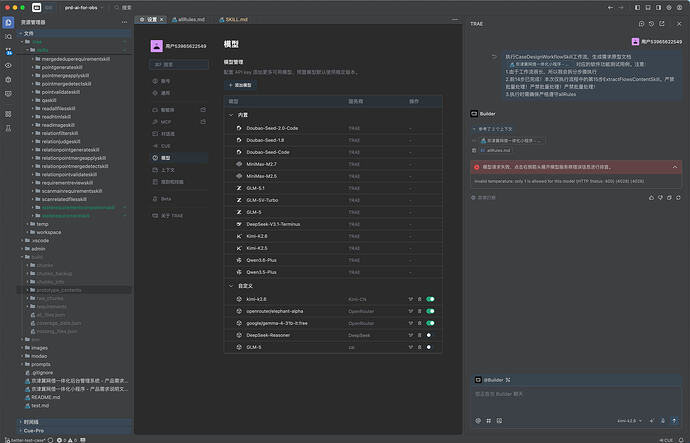The width and height of the screenshot is (690, 443).
Task: Pop out the TRAE chat panel
Action: pyautogui.click(x=662, y=24)
